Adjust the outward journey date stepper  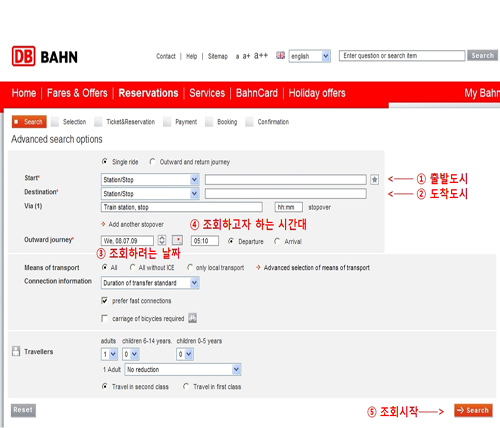pyautogui.click(x=162, y=240)
